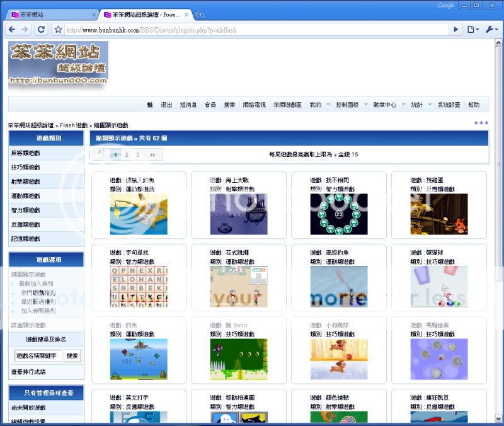Open the 射擊類遊戲 sidebar category
This screenshot has width=504, height=426.
click(25, 181)
